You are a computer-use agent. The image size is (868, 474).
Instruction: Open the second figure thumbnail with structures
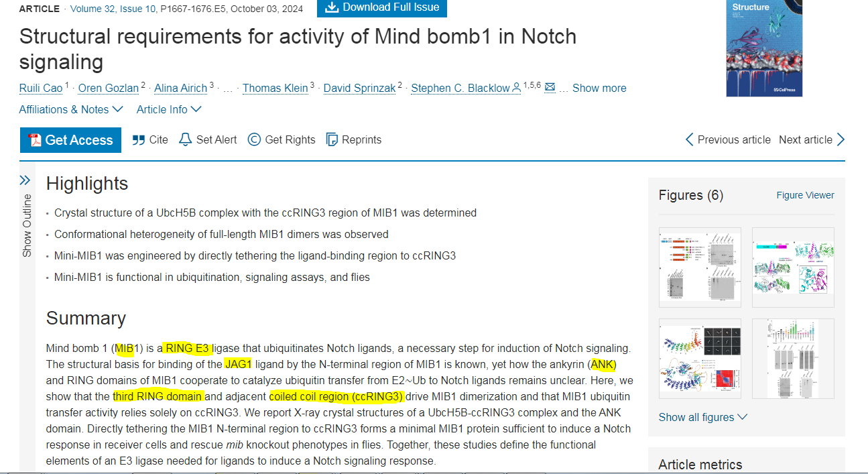(794, 268)
